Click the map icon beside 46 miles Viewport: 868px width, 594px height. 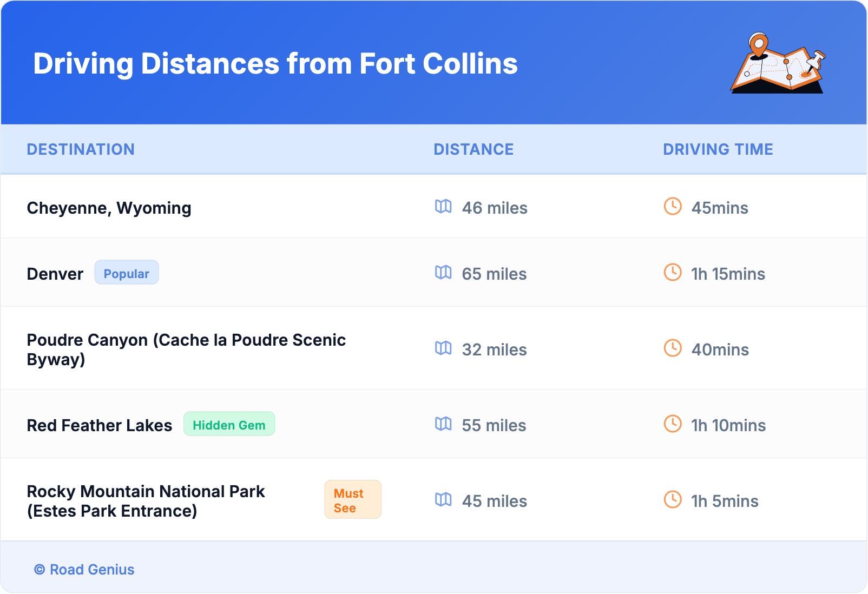pyautogui.click(x=443, y=207)
